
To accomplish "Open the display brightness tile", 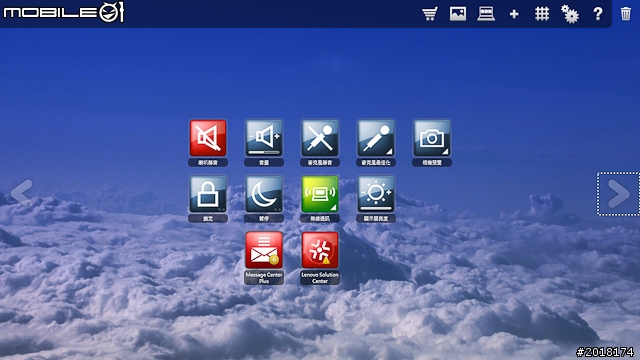I will click(x=376, y=194).
